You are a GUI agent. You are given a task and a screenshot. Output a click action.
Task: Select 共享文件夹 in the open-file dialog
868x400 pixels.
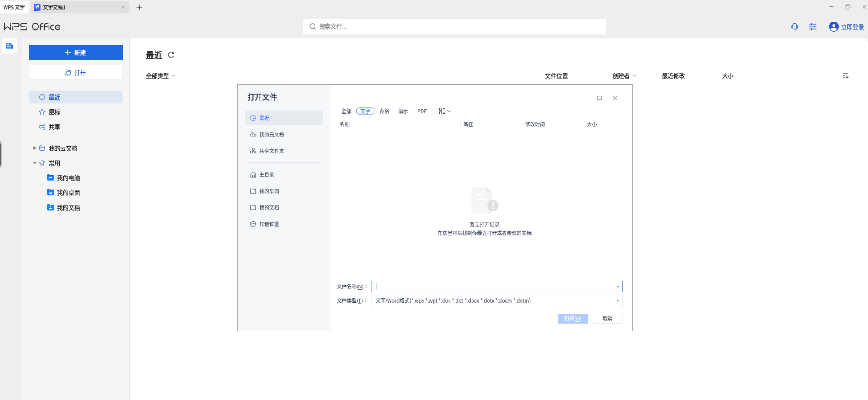pyautogui.click(x=271, y=151)
